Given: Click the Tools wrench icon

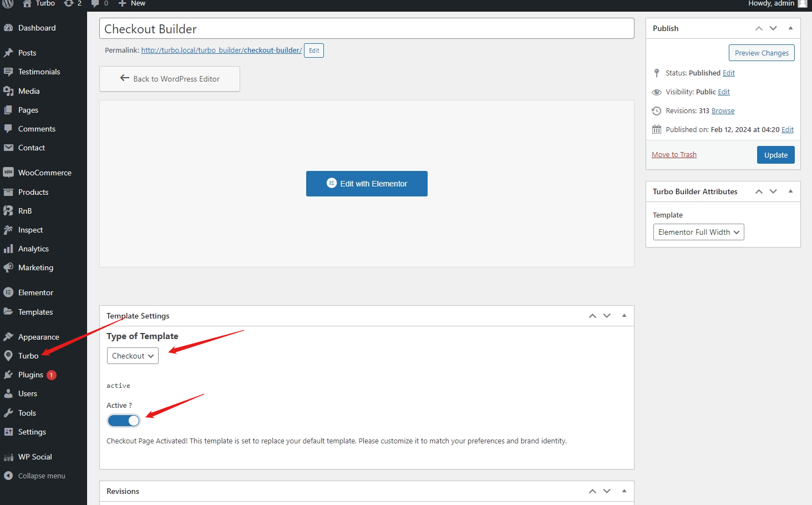Looking at the screenshot, I should tap(8, 413).
